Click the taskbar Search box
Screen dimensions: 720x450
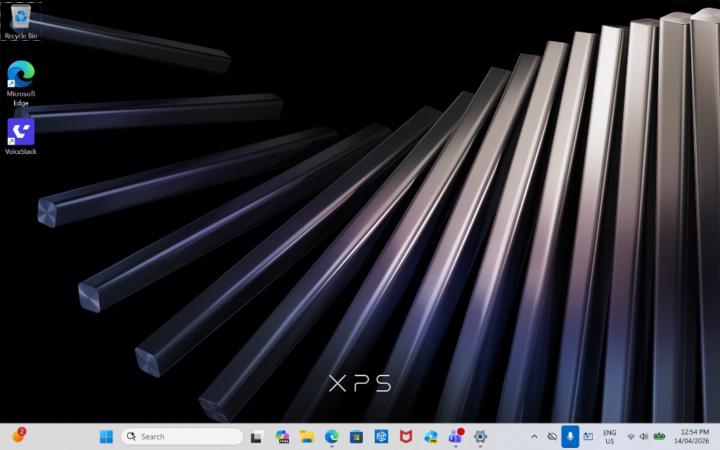182,436
